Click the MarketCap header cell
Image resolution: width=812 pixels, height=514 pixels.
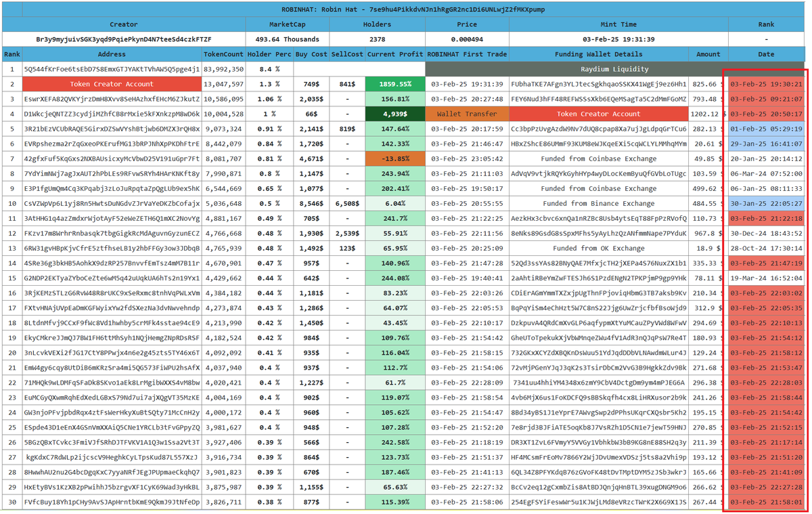pyautogui.click(x=288, y=24)
